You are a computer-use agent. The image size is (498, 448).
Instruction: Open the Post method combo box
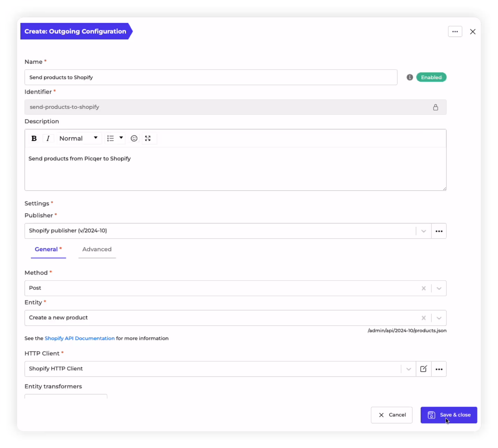pyautogui.click(x=235, y=288)
